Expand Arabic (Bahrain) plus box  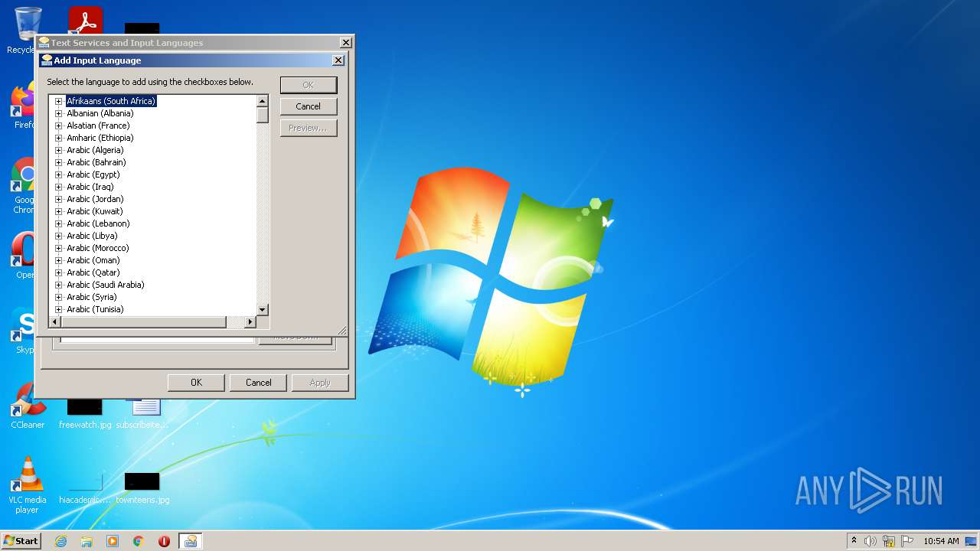pos(58,162)
